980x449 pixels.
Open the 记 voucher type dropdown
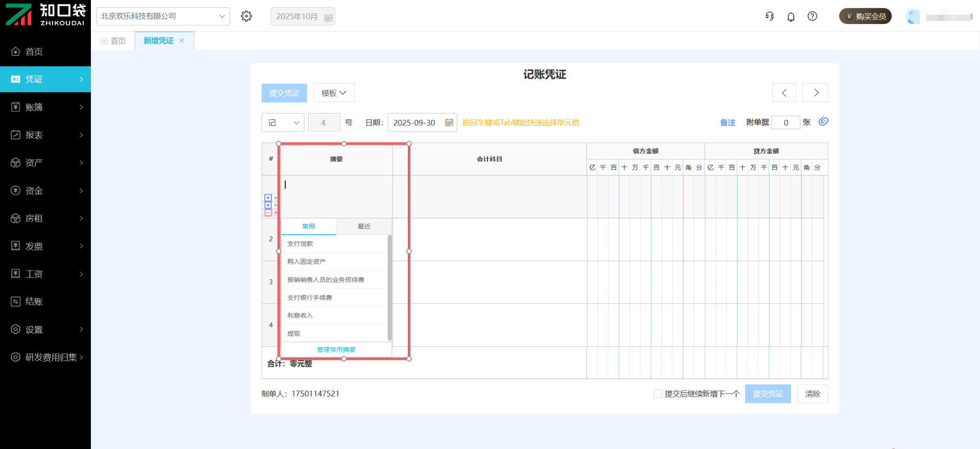coord(283,122)
